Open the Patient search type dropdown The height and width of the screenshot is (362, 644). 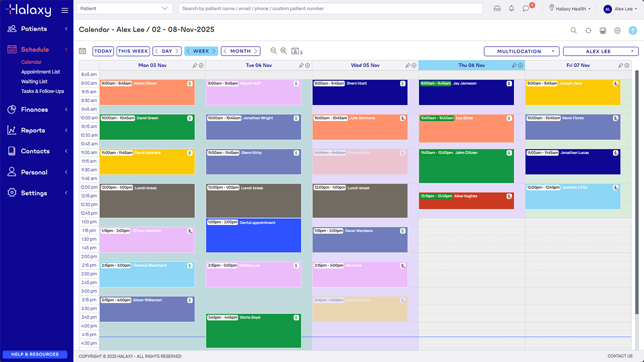coord(124,8)
